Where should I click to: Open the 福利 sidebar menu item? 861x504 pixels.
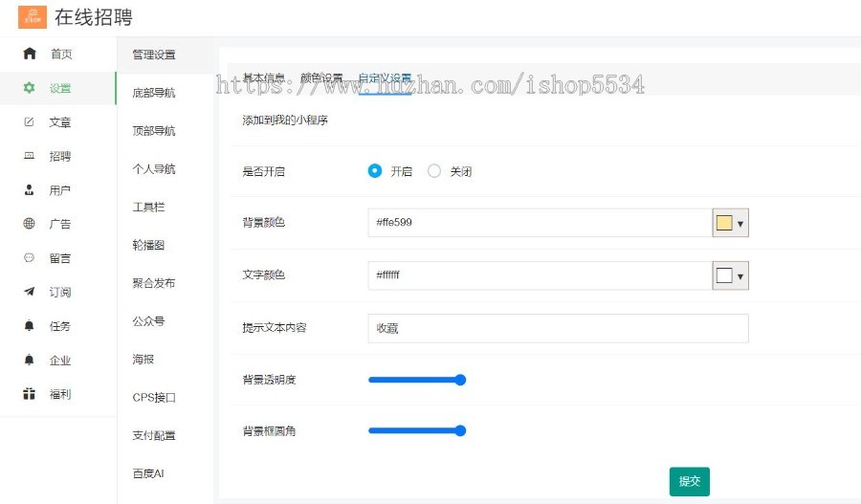pyautogui.click(x=58, y=394)
